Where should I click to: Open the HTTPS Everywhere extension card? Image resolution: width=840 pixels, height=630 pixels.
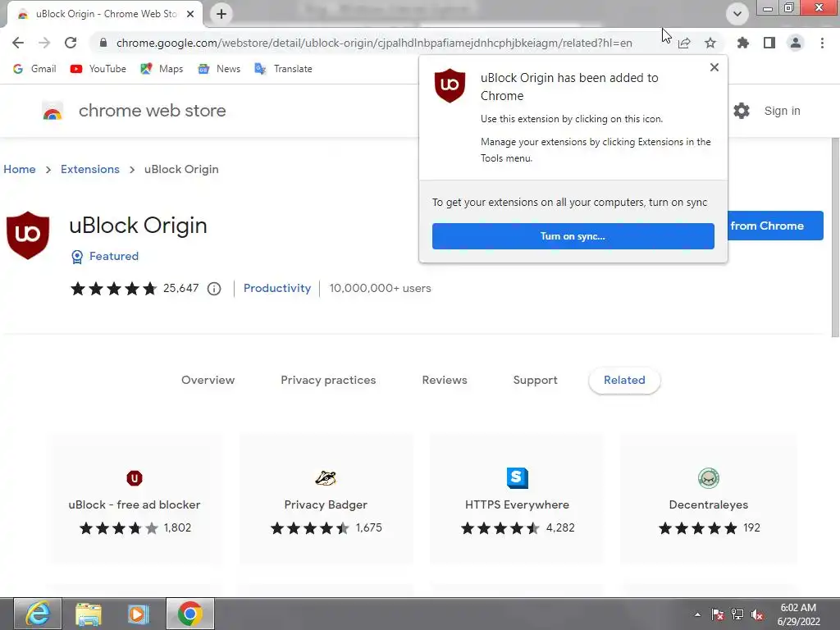[517, 499]
